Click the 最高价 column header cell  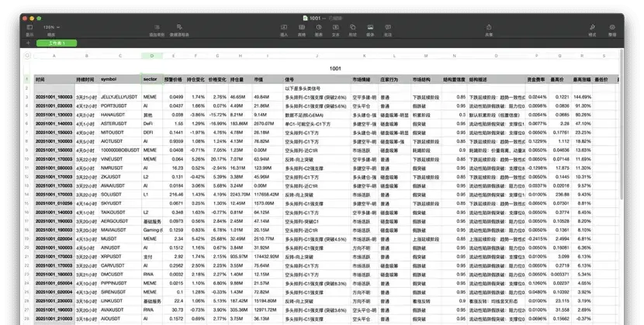[559, 79]
